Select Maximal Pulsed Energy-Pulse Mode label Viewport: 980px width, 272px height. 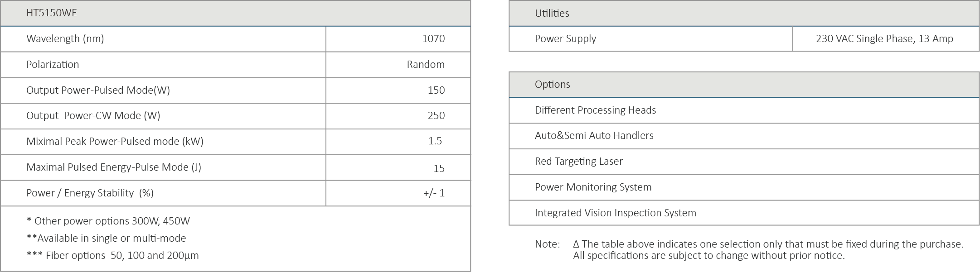[x=114, y=167]
